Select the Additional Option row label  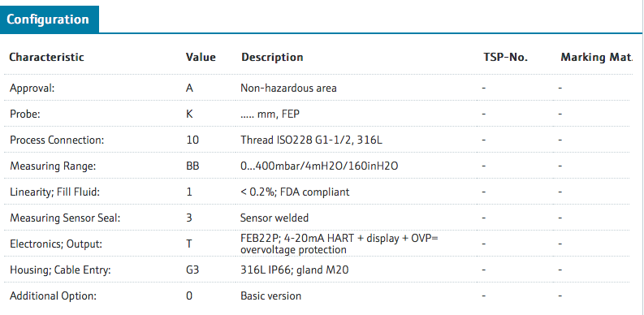53,296
